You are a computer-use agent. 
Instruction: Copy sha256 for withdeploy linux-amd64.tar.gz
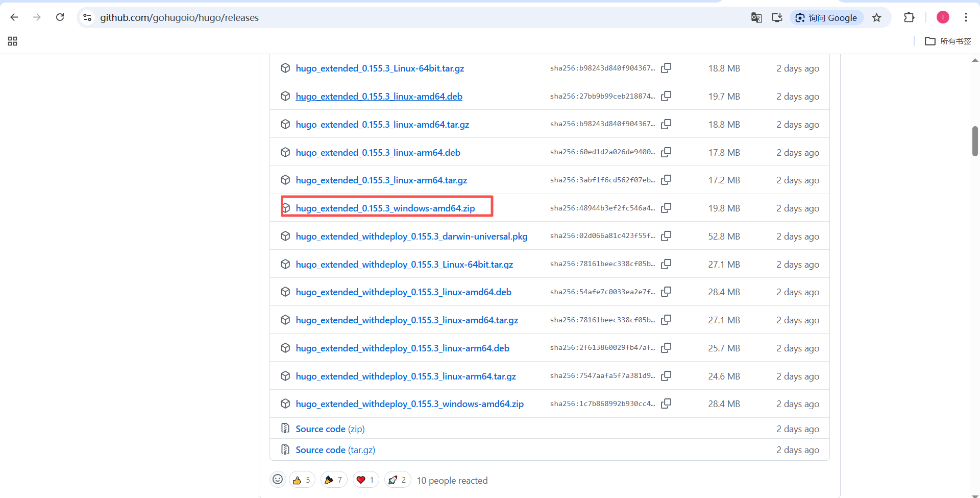[x=666, y=320]
